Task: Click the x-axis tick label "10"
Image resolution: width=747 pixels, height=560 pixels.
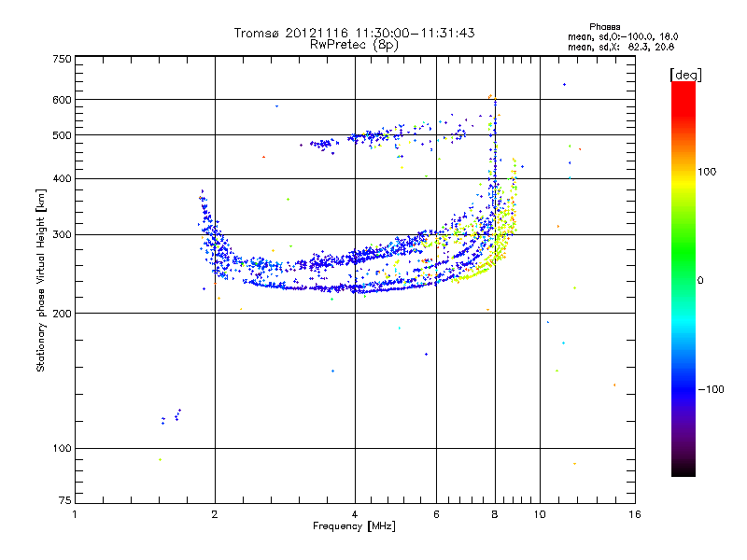Action: pyautogui.click(x=540, y=514)
